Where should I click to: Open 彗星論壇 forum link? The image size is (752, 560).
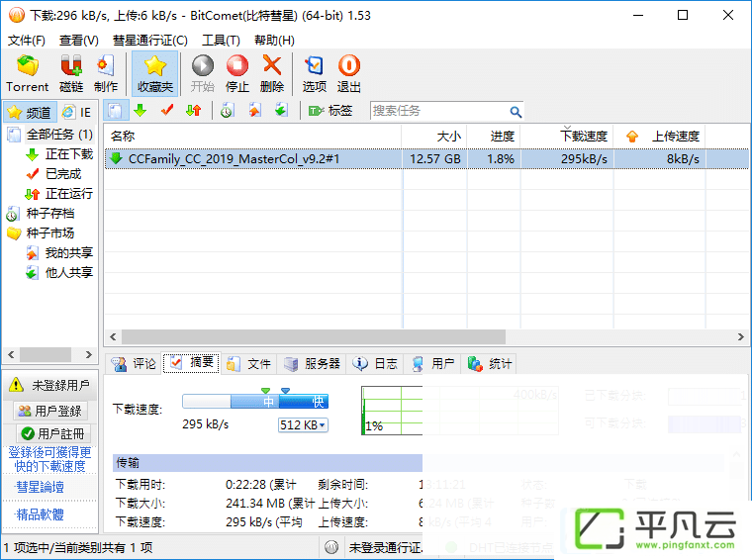pos(41,487)
